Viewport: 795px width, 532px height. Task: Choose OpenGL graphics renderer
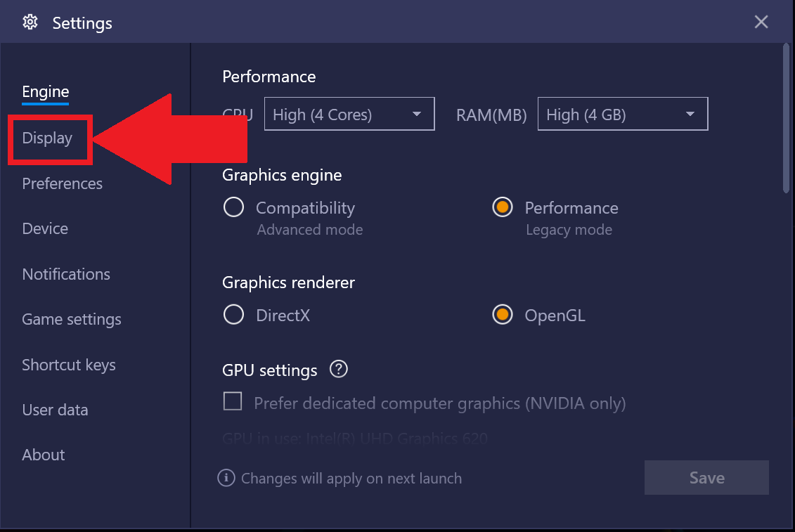click(x=503, y=315)
